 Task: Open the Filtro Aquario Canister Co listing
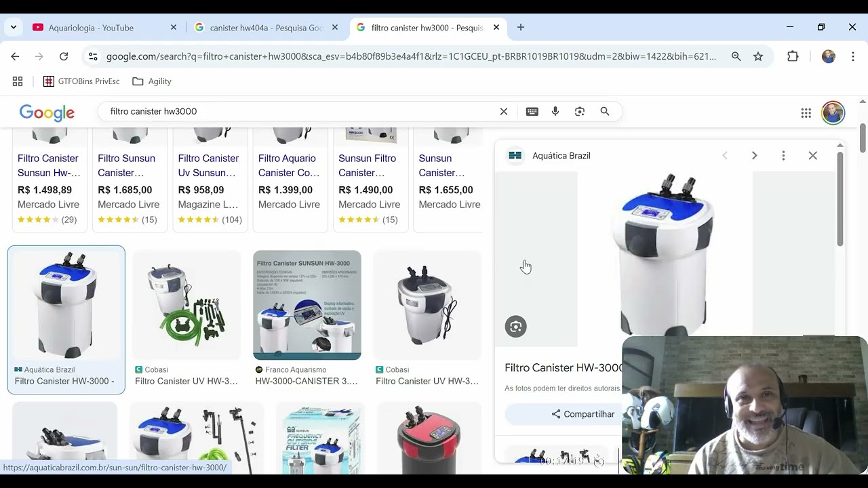[289, 165]
